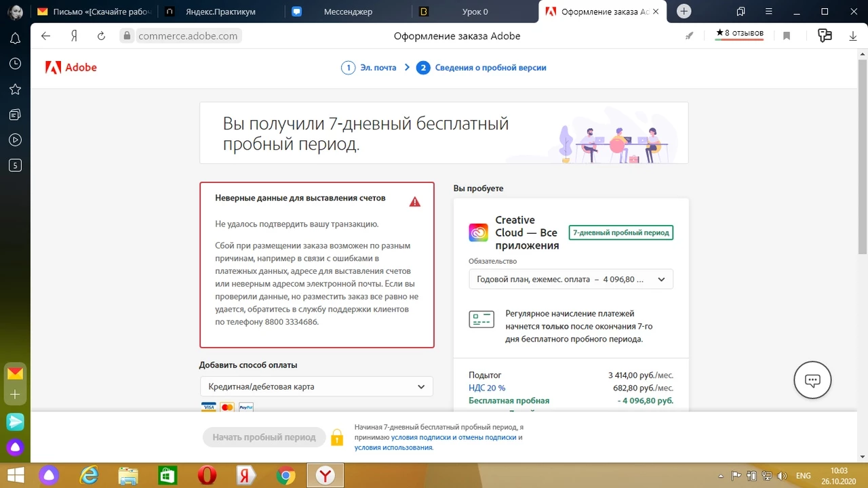
Task: Open условия подписки и отмены подписки link
Action: (454, 438)
